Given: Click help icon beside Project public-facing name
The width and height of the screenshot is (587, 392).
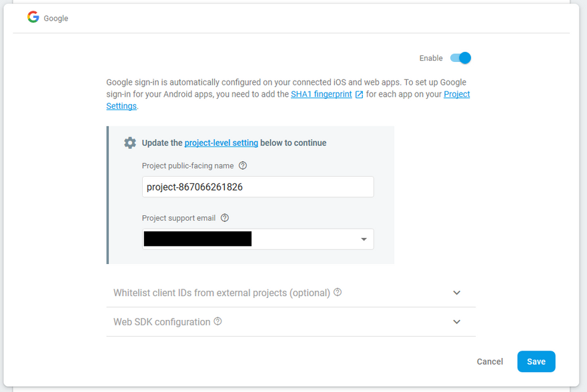Looking at the screenshot, I should (x=243, y=165).
